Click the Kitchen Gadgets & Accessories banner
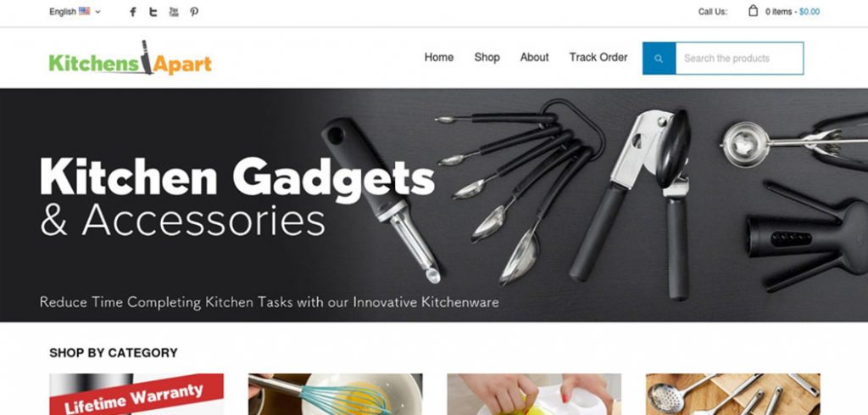Viewport: 868px width, 415px height. [x=434, y=205]
